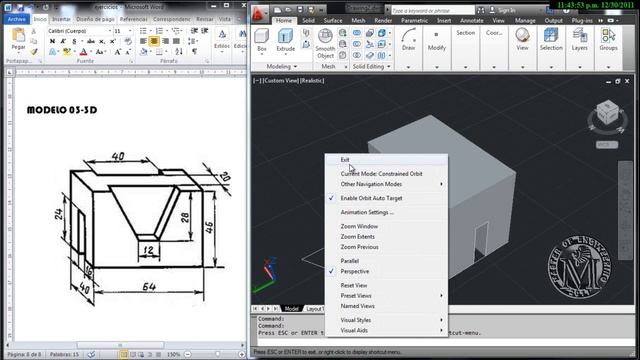Click the text highlight color icon in Word
This screenshot has width=640, height=360.
point(67,52)
